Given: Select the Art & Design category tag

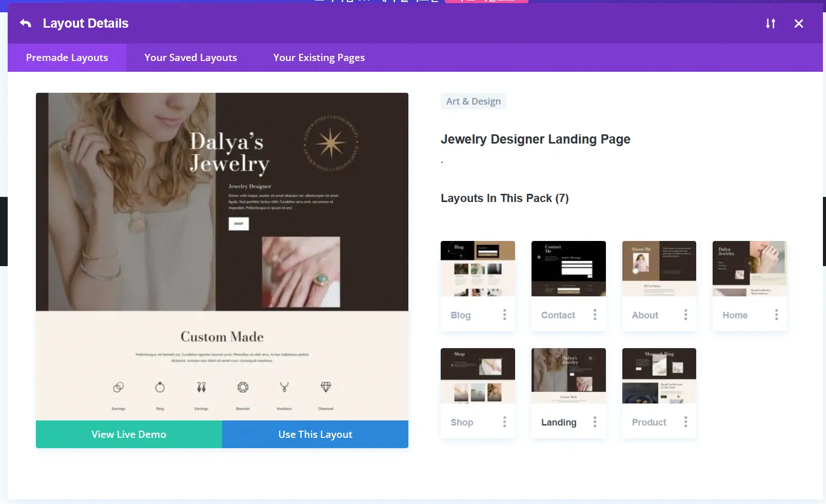Looking at the screenshot, I should (473, 101).
